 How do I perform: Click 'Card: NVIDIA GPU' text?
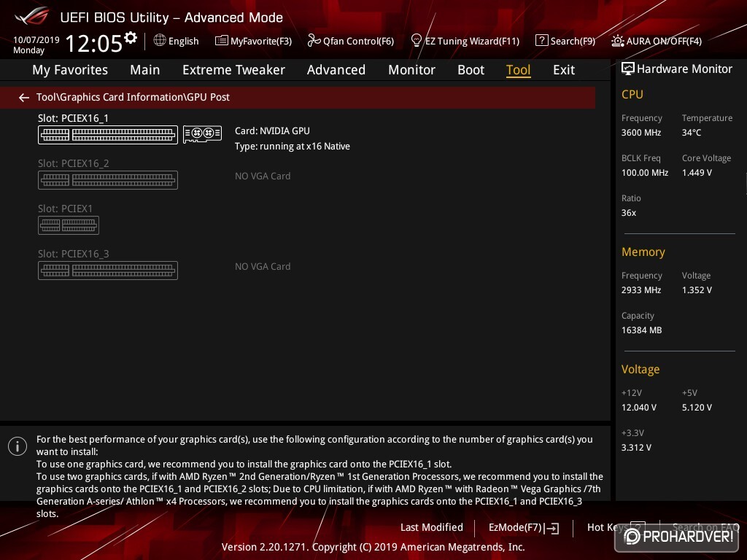point(272,131)
